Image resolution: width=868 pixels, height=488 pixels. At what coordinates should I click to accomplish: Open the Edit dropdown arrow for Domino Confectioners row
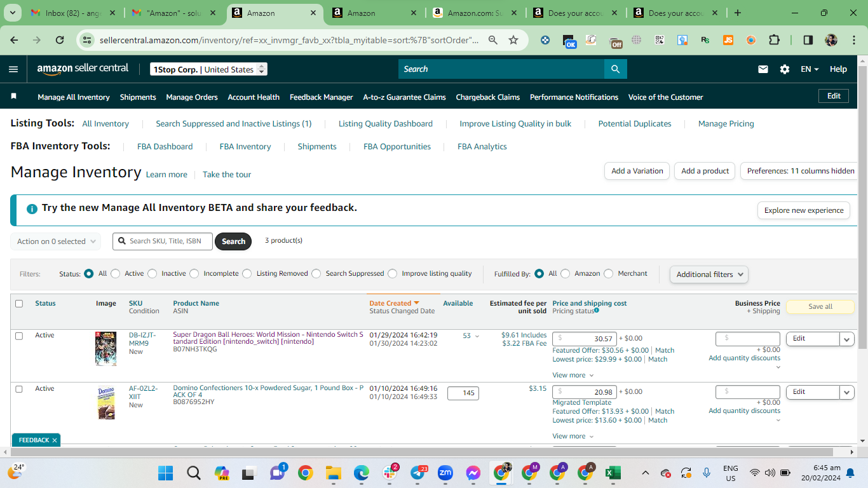point(847,393)
